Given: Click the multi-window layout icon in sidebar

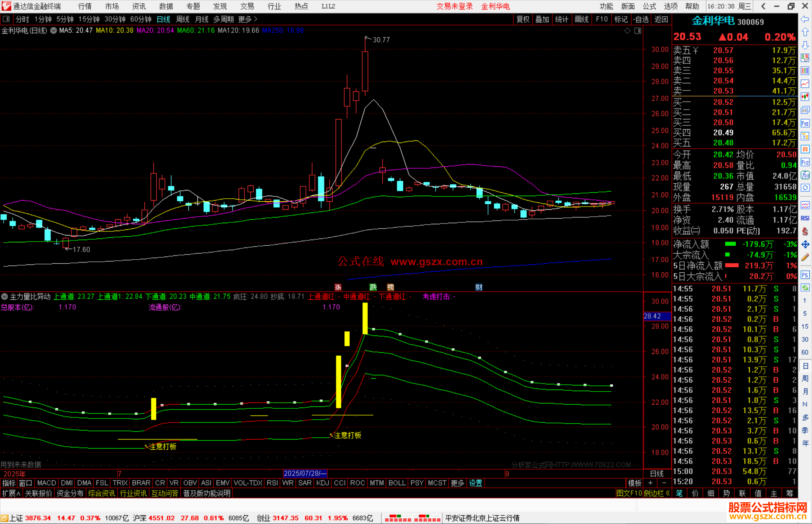Looking at the screenshot, I should pos(805,110).
